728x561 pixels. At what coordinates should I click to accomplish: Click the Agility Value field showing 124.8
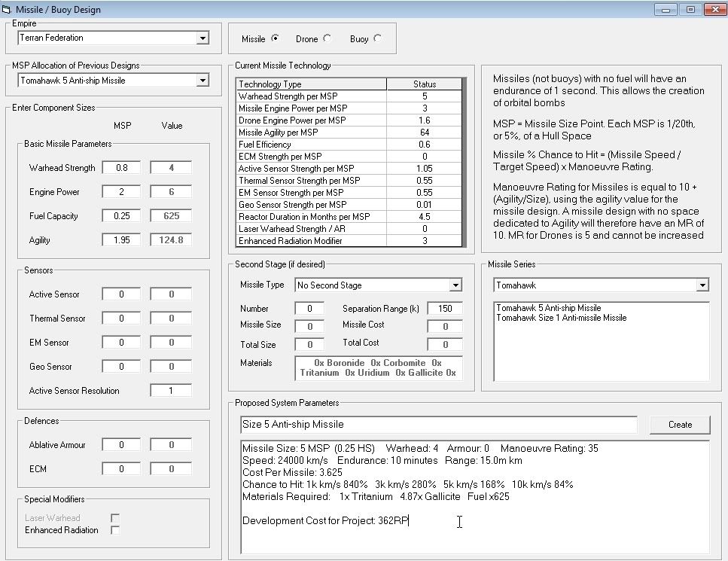(171, 240)
